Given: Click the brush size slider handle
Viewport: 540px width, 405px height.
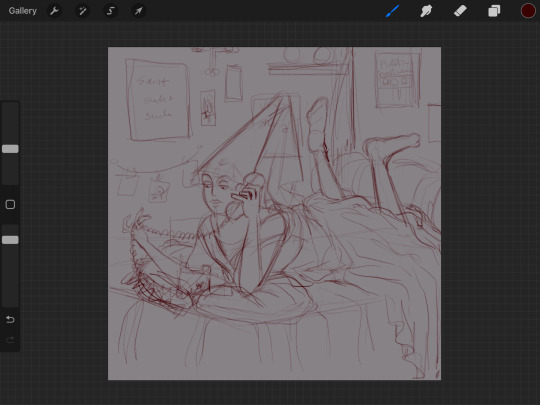Looking at the screenshot, I should [x=10, y=149].
